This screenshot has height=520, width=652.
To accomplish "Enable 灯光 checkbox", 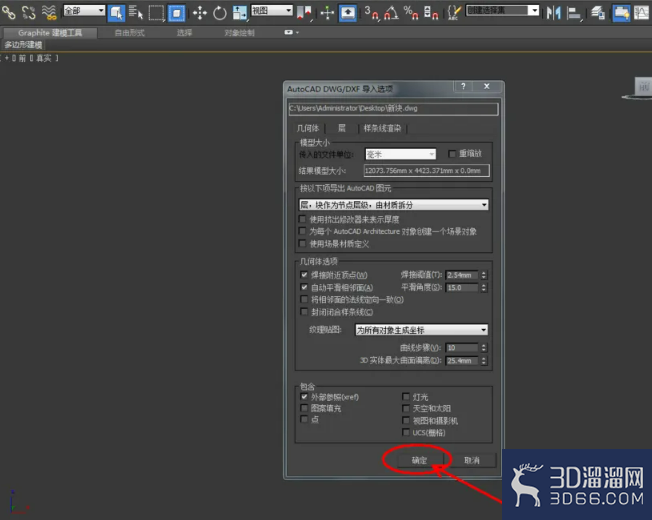I will pos(406,397).
